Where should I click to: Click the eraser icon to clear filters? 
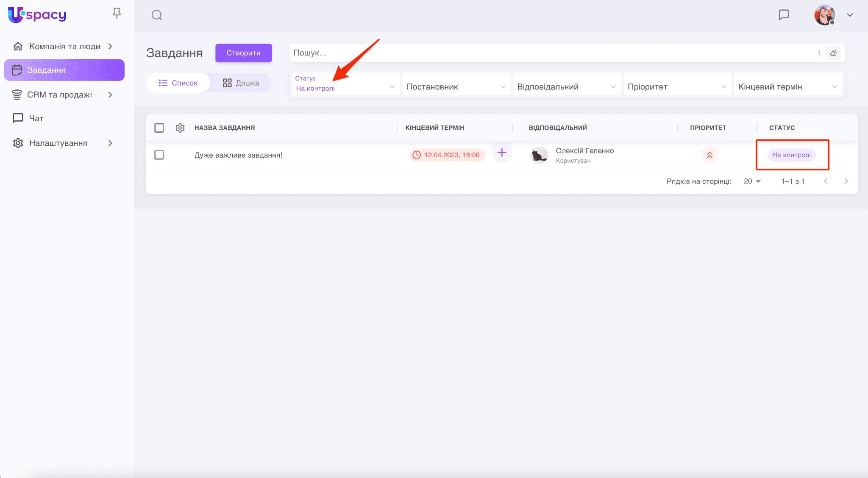(x=833, y=53)
